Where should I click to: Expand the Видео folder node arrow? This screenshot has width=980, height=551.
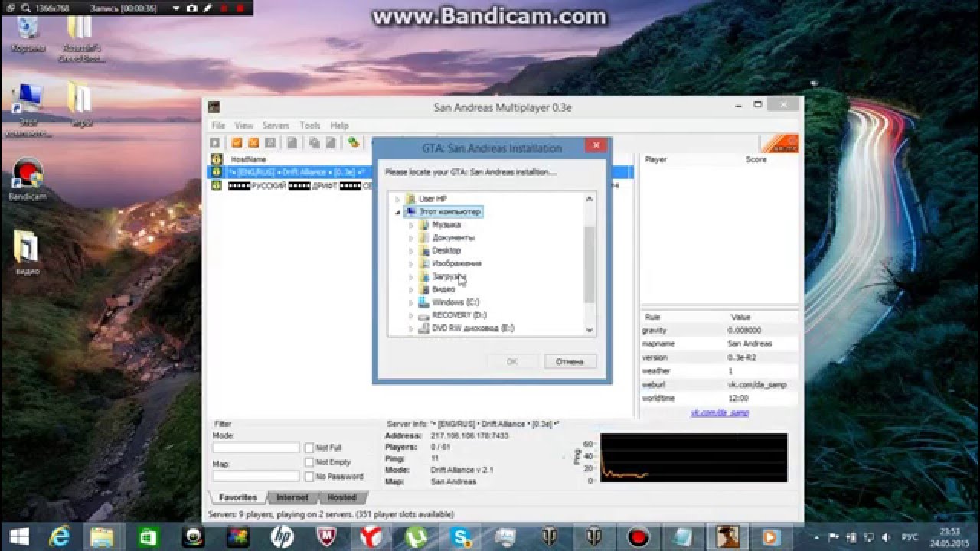pyautogui.click(x=411, y=289)
